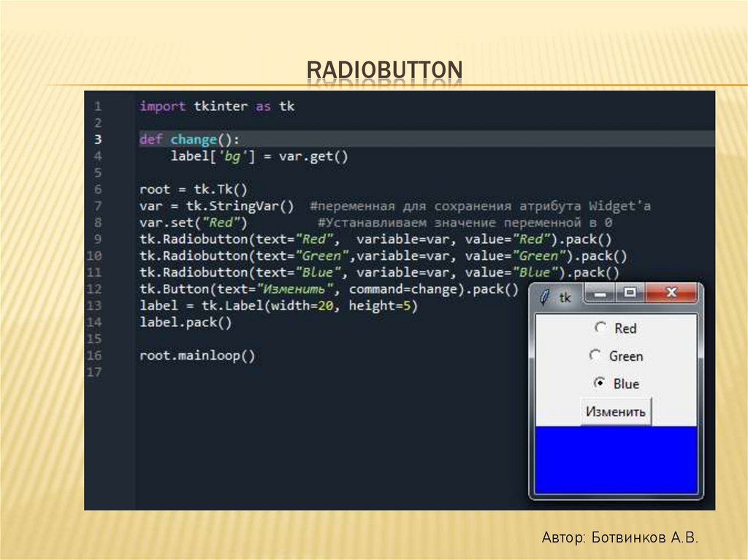This screenshot has height=560, width=748.
Task: Select the Green radio button
Action: pyautogui.click(x=615, y=356)
